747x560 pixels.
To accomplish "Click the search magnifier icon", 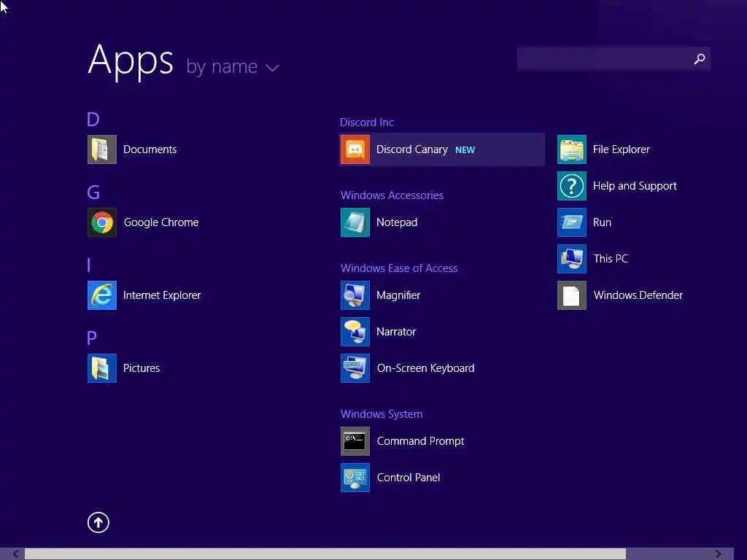I will point(700,58).
